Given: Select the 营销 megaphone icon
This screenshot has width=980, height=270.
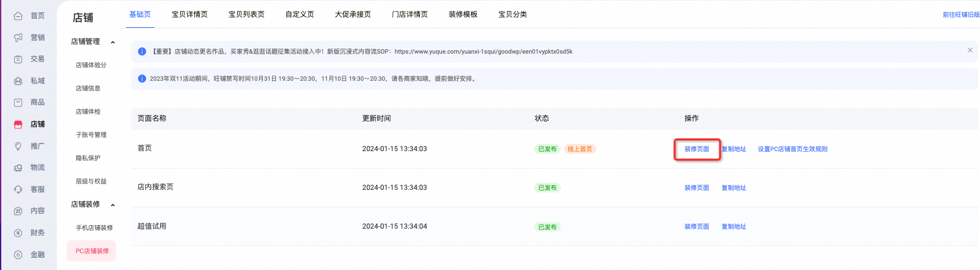Looking at the screenshot, I should 18,37.
